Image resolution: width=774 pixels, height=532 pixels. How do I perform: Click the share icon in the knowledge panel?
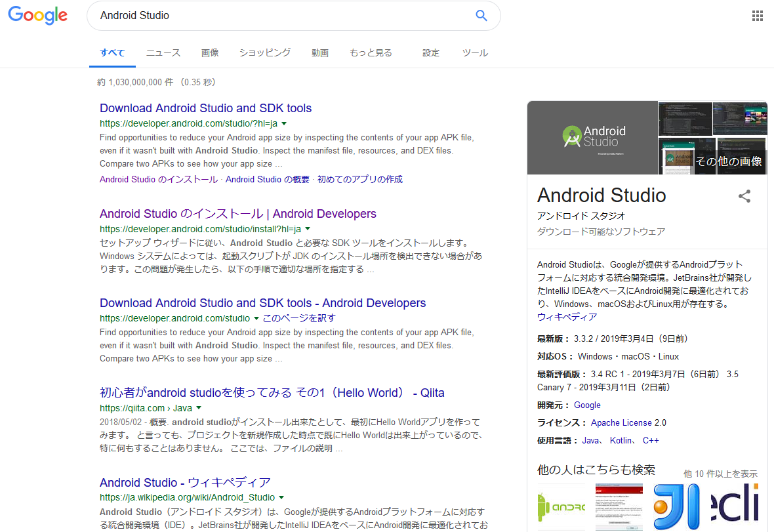click(744, 196)
